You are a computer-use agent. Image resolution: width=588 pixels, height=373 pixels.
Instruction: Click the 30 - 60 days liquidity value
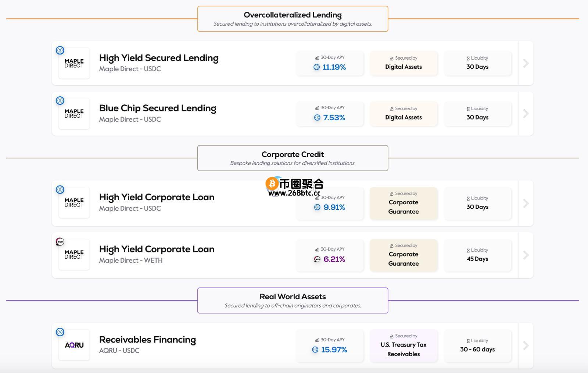(477, 349)
